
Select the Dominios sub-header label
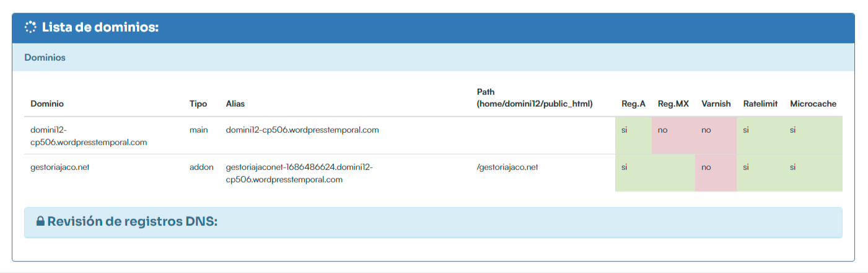[x=45, y=57]
